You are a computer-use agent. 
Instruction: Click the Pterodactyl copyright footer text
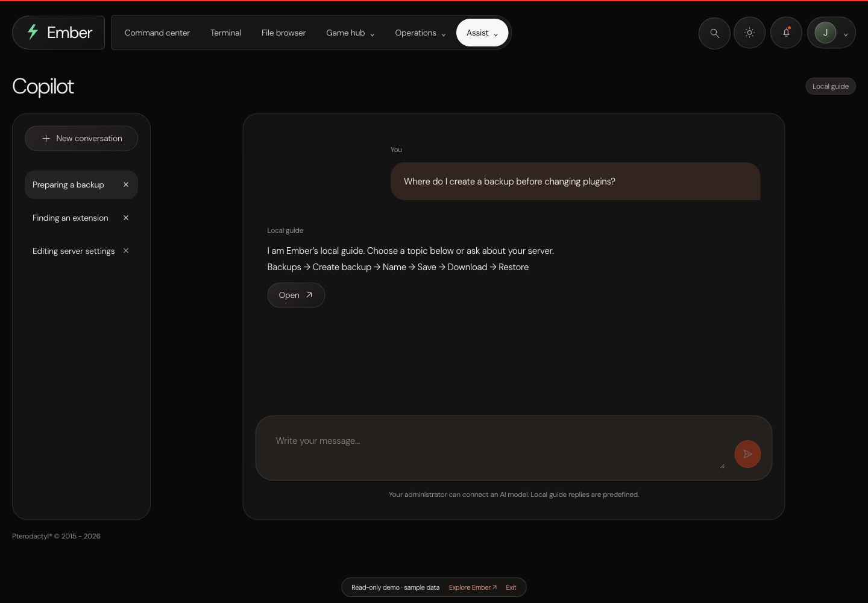(56, 536)
